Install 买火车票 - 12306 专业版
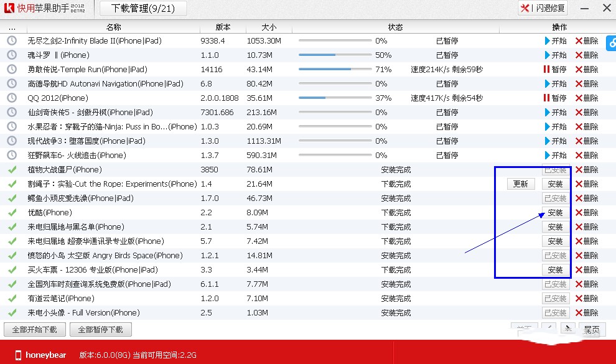The height and width of the screenshot is (364, 616). point(555,270)
